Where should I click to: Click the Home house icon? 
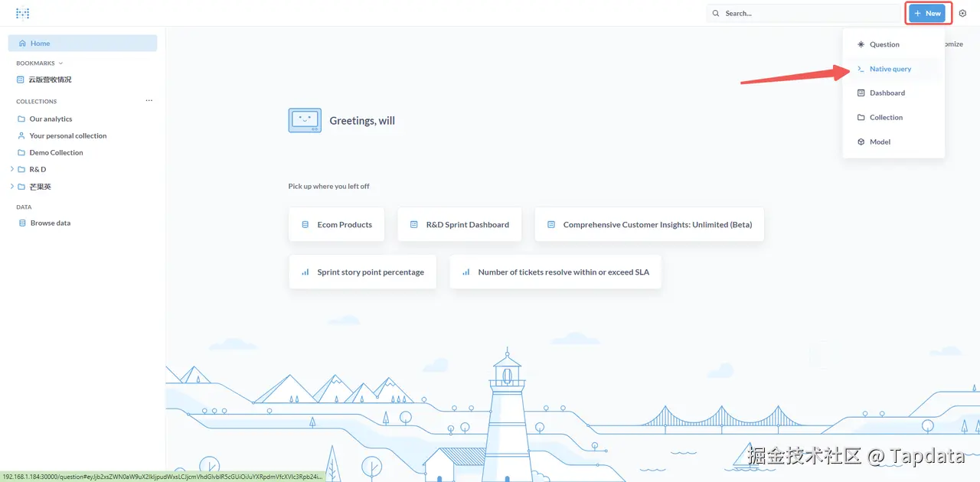coord(22,44)
